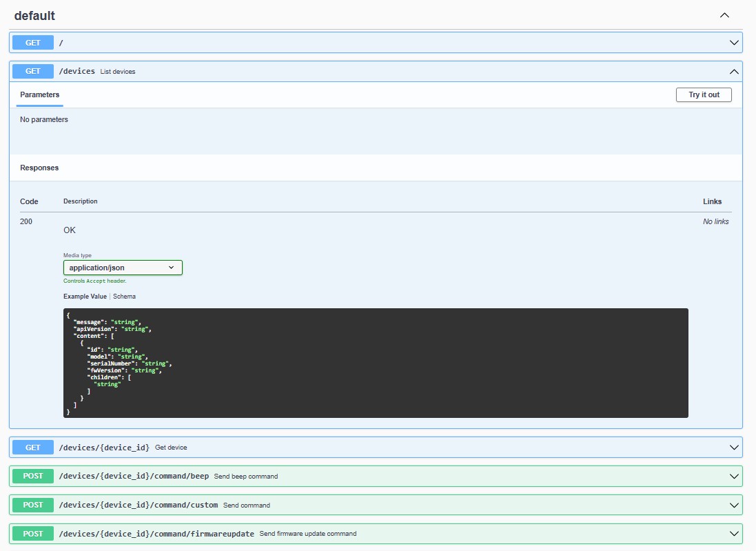Click the POST badge on the beep command endpoint
The height and width of the screenshot is (551, 756).
click(x=32, y=476)
